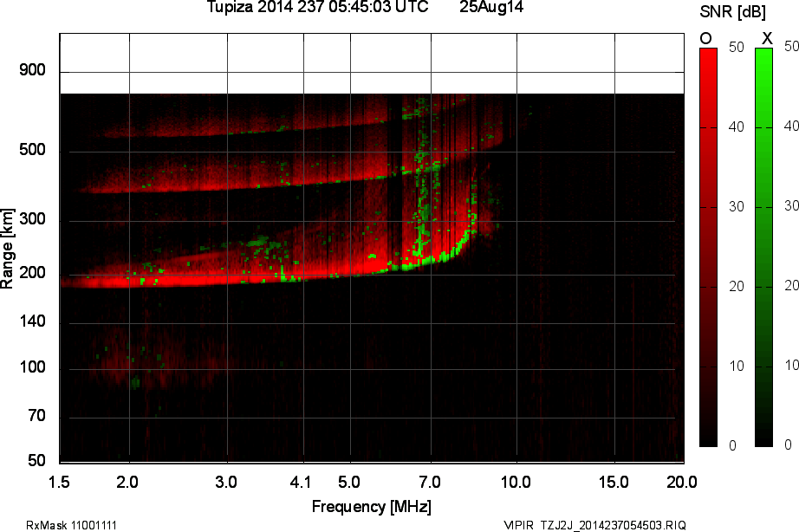
Task: Click the 30 label on O color scale
Action: click(737, 207)
